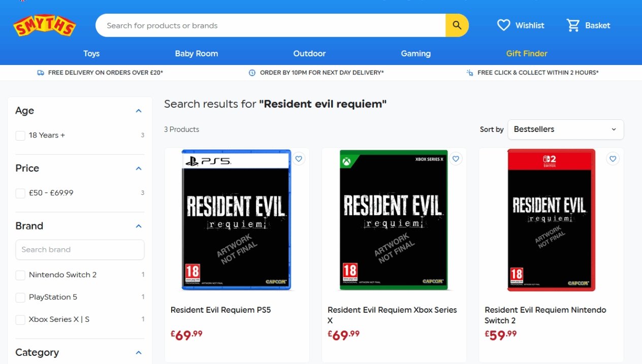
Task: Collapse the Age filter section
Action: 139,111
